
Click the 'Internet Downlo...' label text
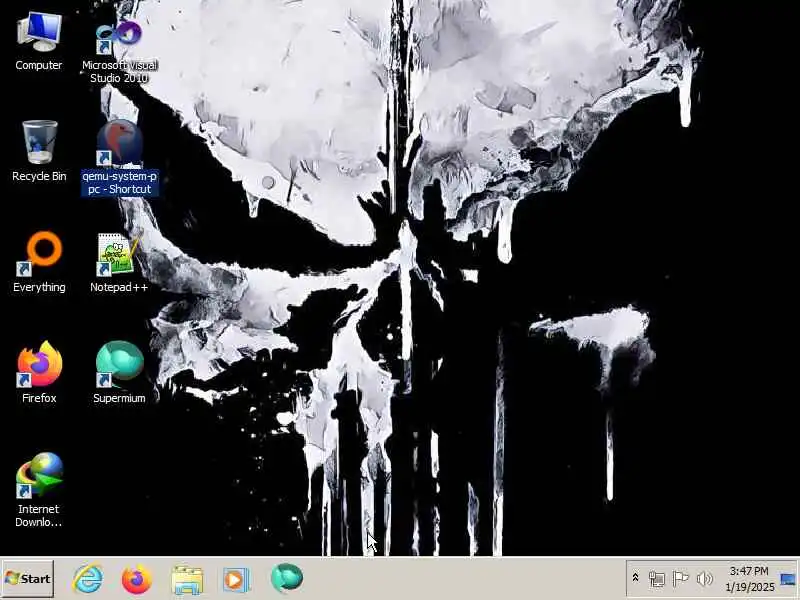[x=39, y=515]
